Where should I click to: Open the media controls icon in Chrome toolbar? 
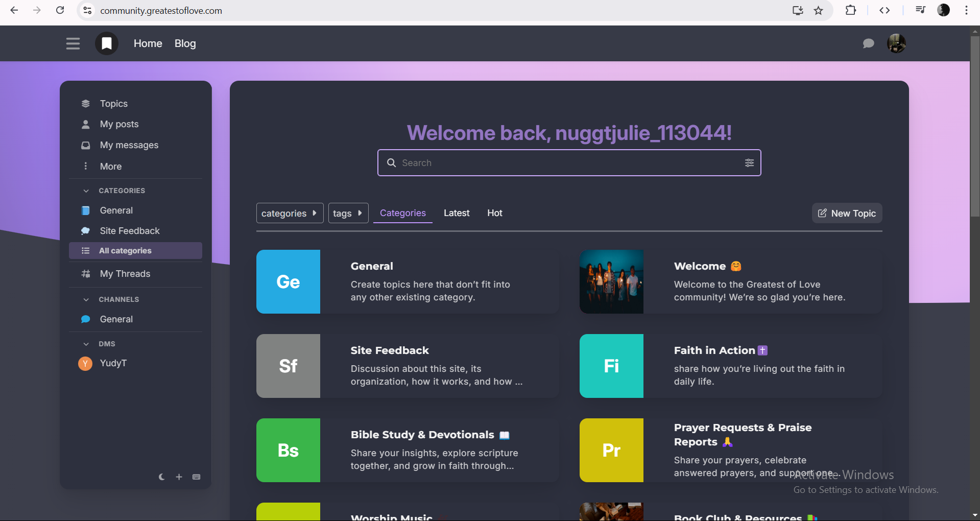click(x=920, y=10)
